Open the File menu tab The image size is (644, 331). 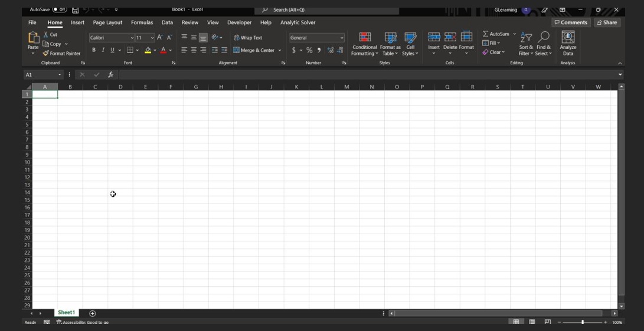32,22
